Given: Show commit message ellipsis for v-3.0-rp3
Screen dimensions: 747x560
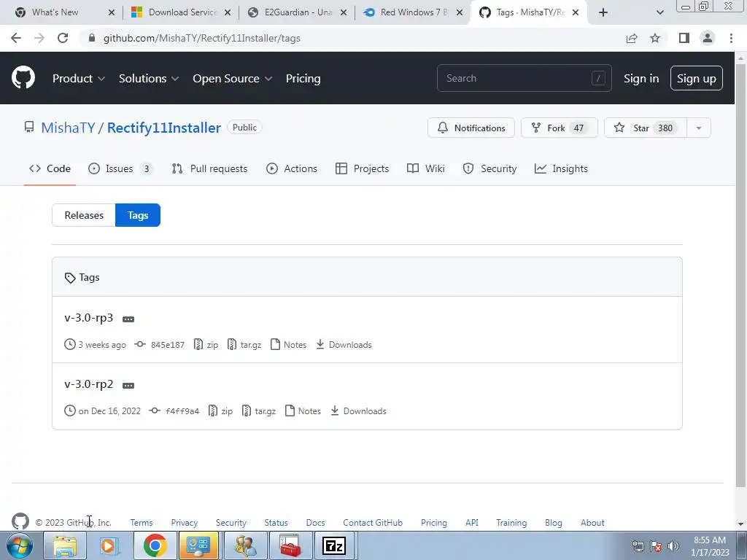Looking at the screenshot, I should point(128,319).
